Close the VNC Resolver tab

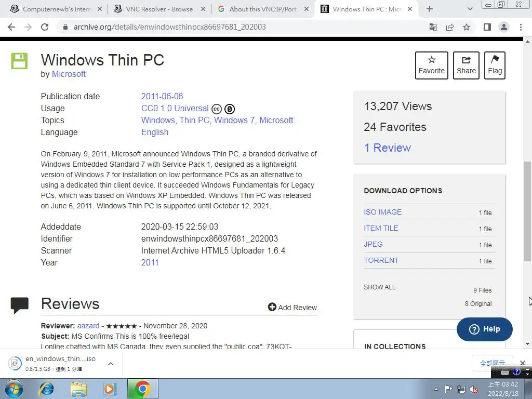203,9
